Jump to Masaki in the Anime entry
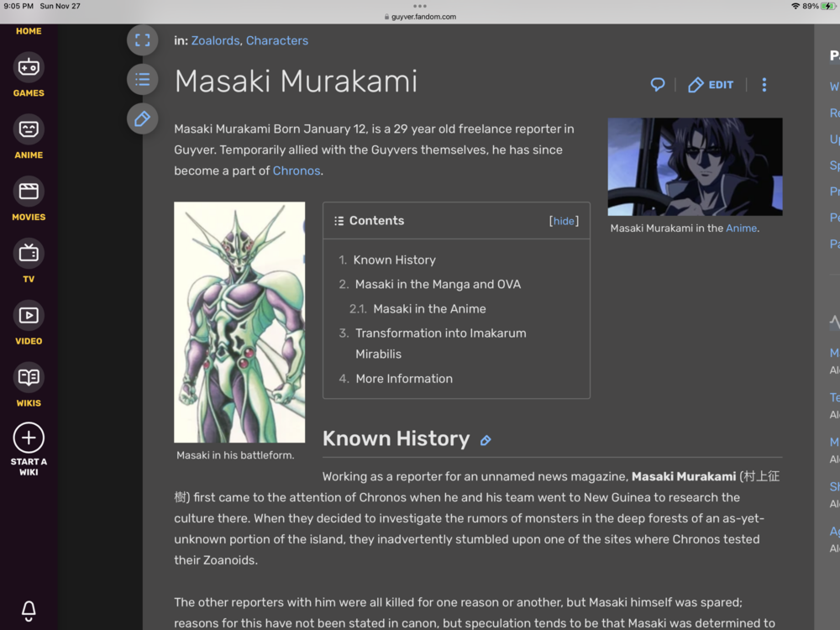 click(x=429, y=309)
